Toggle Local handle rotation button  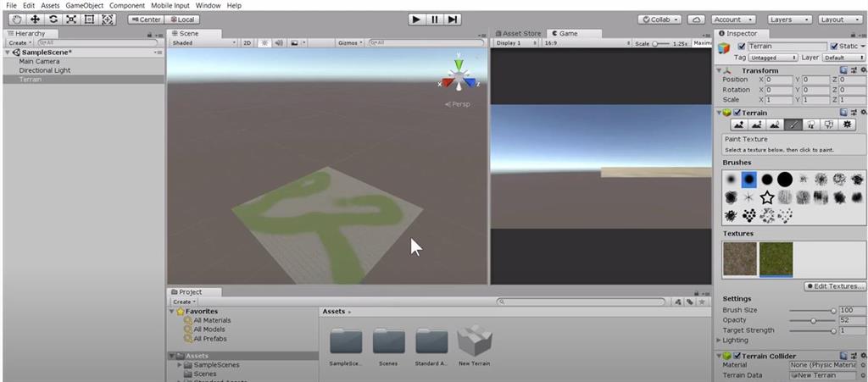[x=181, y=19]
